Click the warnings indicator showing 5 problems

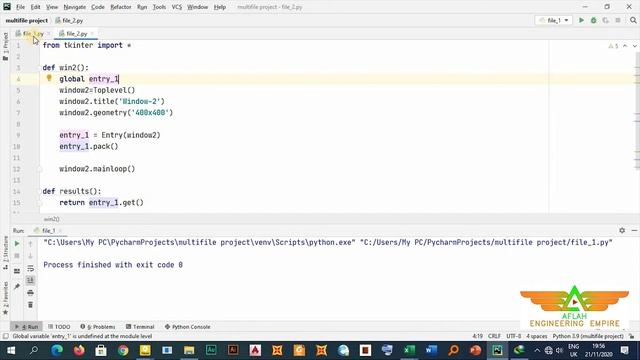[x=613, y=46]
